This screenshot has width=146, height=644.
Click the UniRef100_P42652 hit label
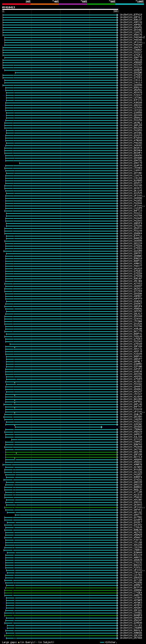[131, 201]
